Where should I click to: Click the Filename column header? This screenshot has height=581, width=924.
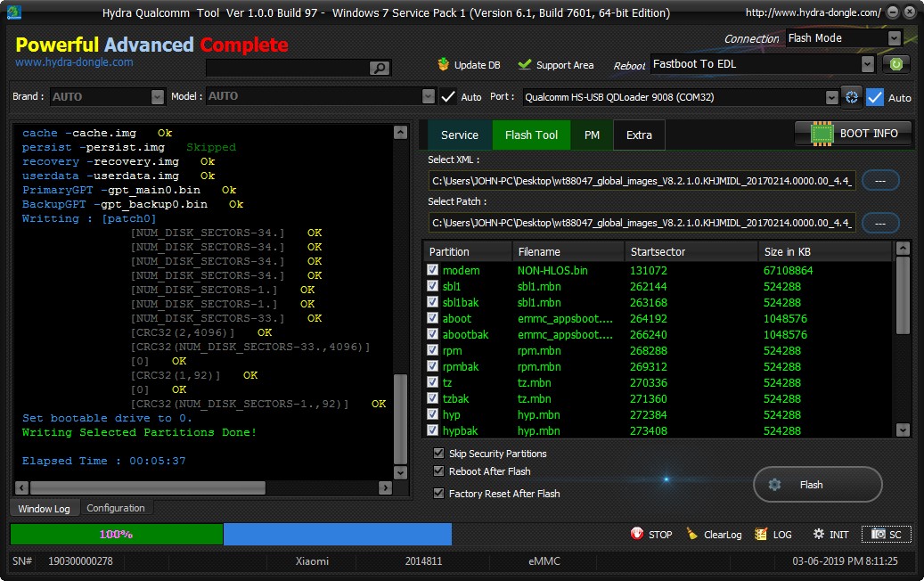(568, 251)
